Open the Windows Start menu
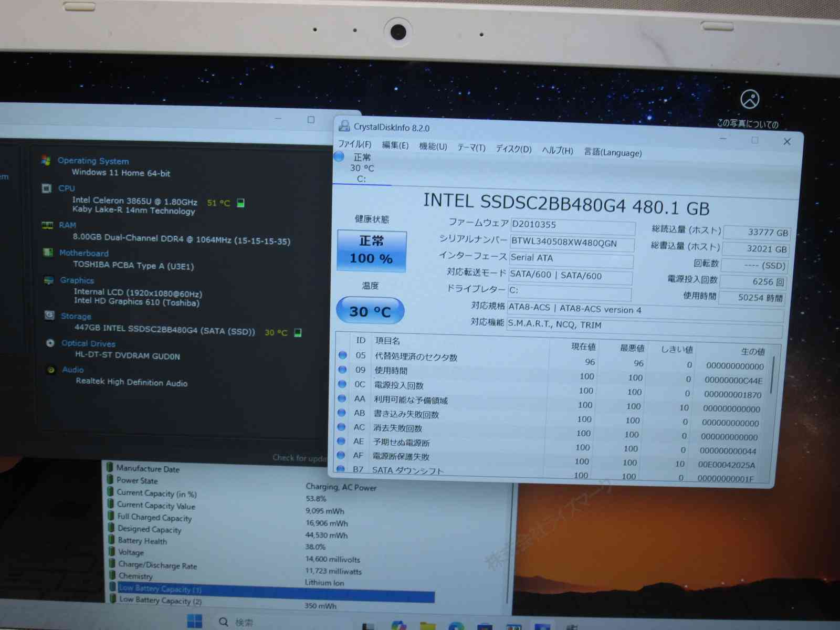This screenshot has height=630, width=840. click(195, 621)
